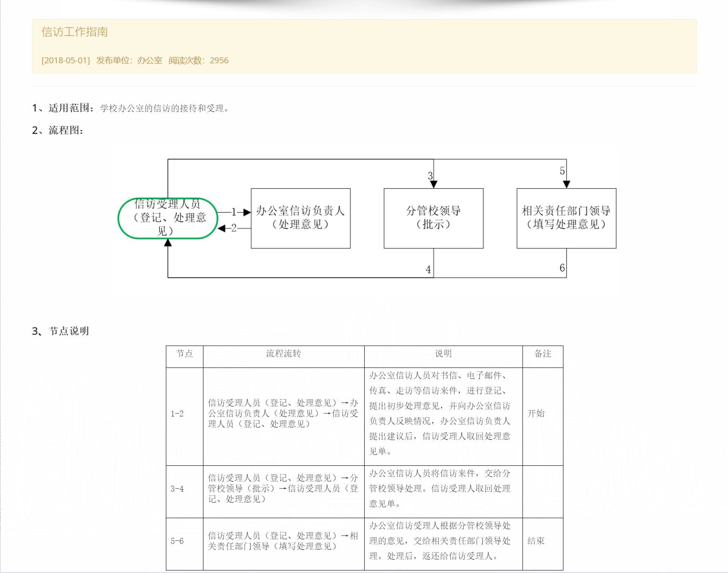Click the text 发布单位: 办公室

[129, 60]
